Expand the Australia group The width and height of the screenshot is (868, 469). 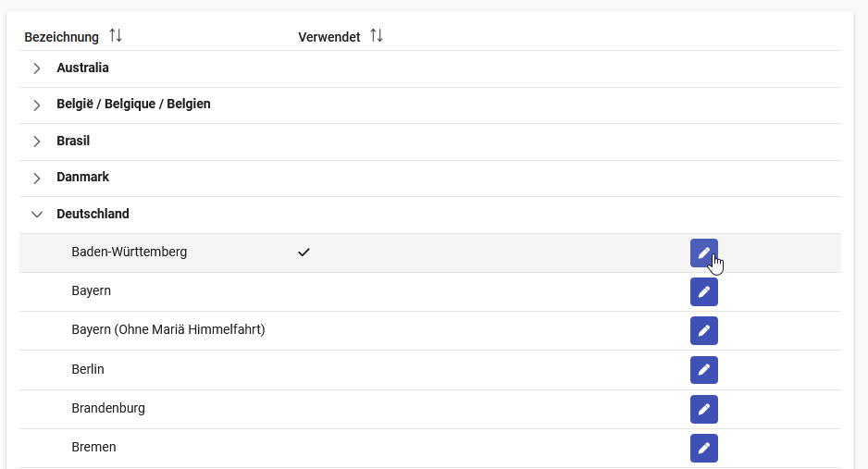tap(36, 68)
